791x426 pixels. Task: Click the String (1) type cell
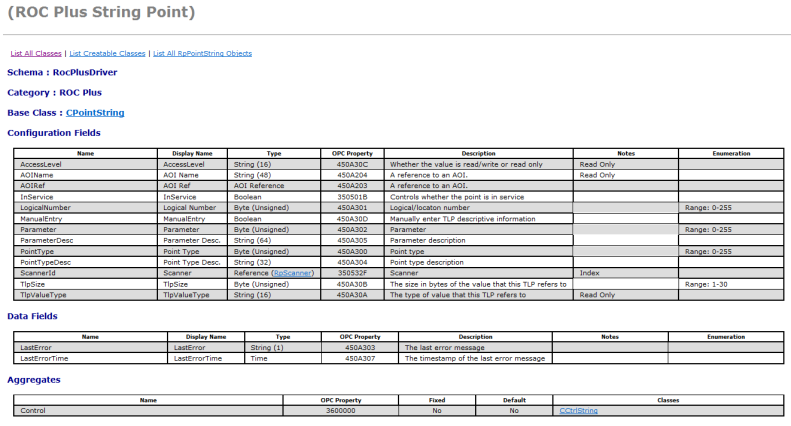[282, 348]
